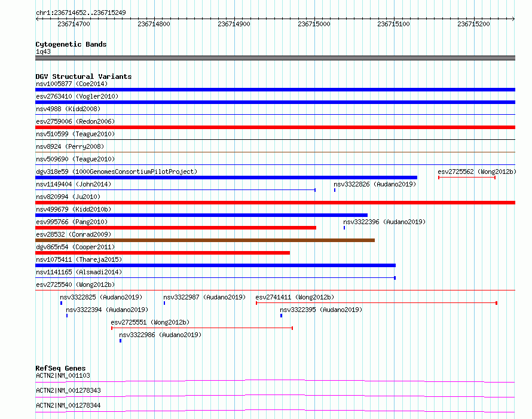Image resolution: width=532 pixels, height=419 pixels.
Task: Click nsv3322987 (Audano2019) label
Action: [204, 297]
